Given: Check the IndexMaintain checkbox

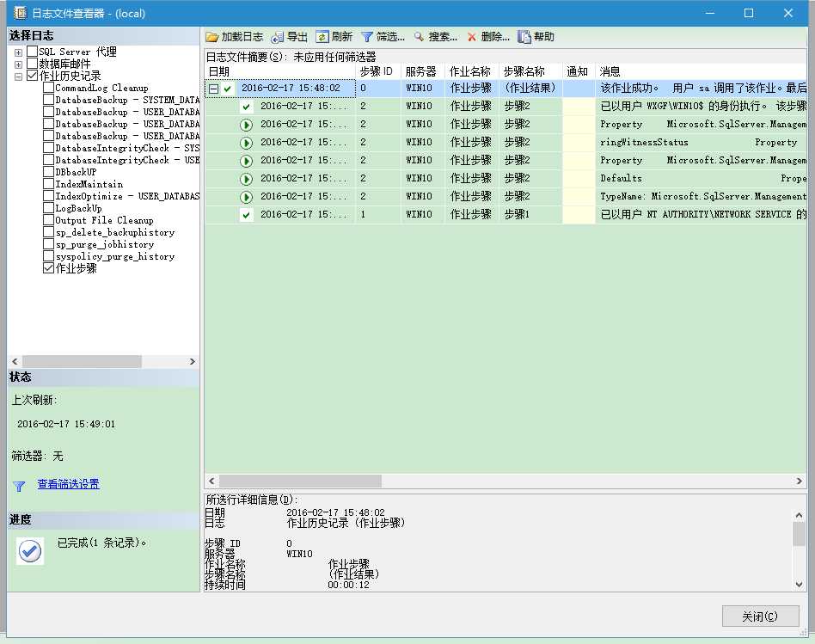Looking at the screenshot, I should pos(48,183).
